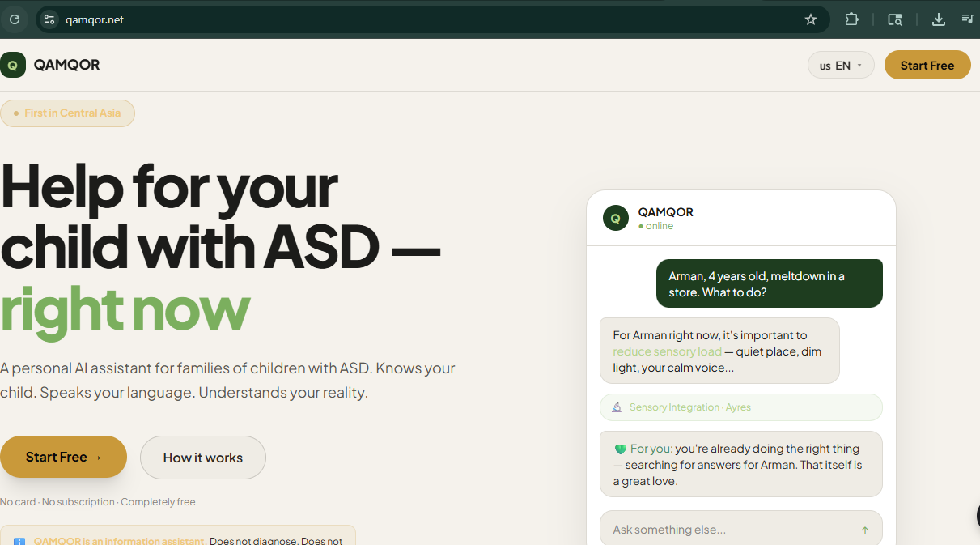Open the browser Downloads icon
This screenshot has width=980, height=545.
pyautogui.click(x=938, y=19)
